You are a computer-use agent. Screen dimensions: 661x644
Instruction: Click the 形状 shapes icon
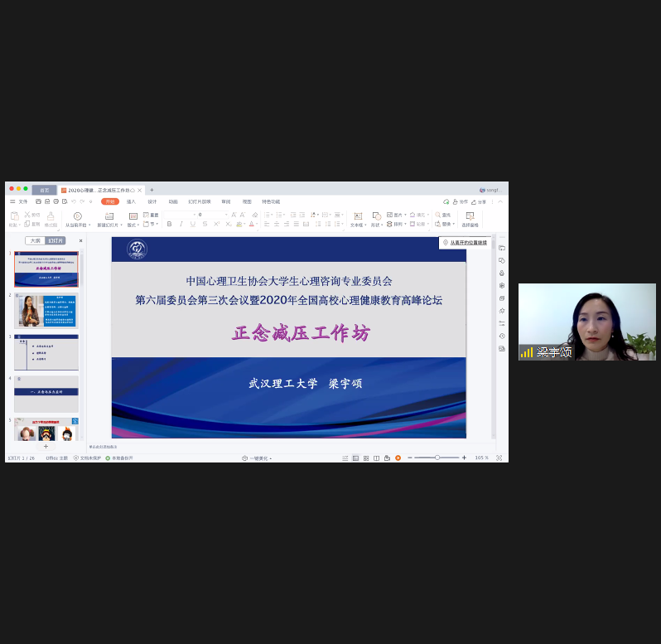[376, 216]
